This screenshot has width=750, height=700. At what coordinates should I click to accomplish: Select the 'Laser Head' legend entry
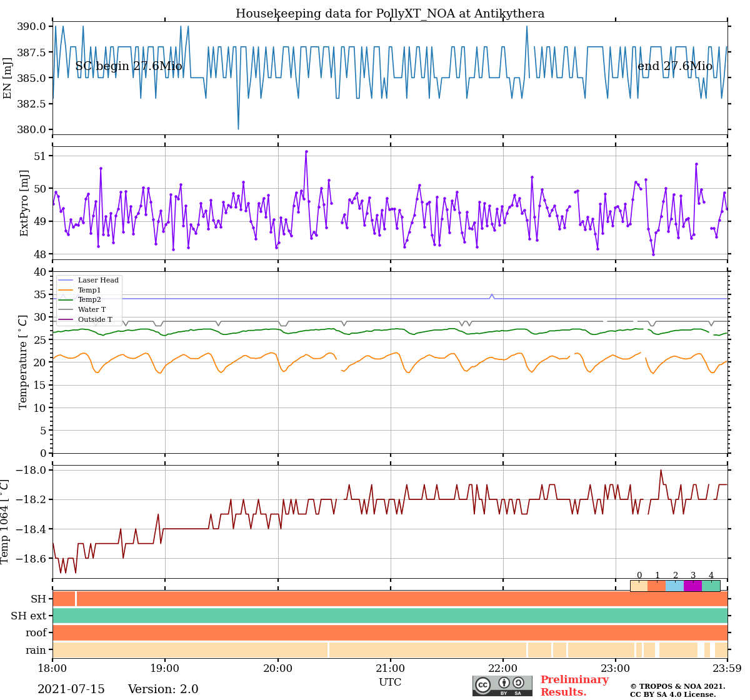89,281
